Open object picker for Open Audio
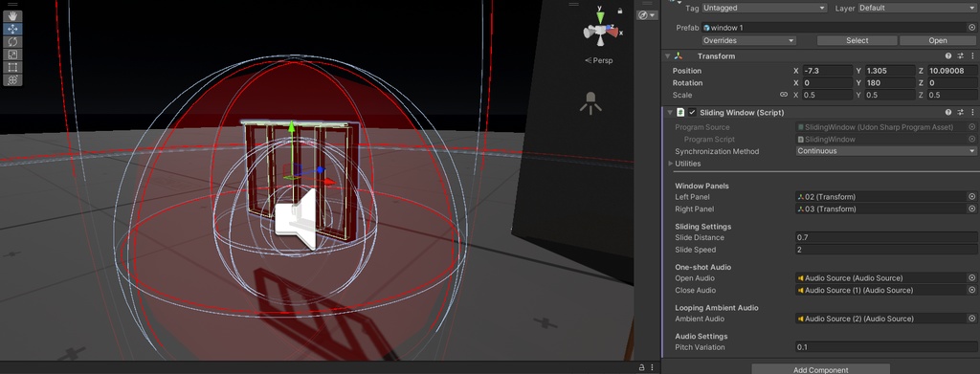Image resolution: width=980 pixels, height=374 pixels. click(x=972, y=277)
